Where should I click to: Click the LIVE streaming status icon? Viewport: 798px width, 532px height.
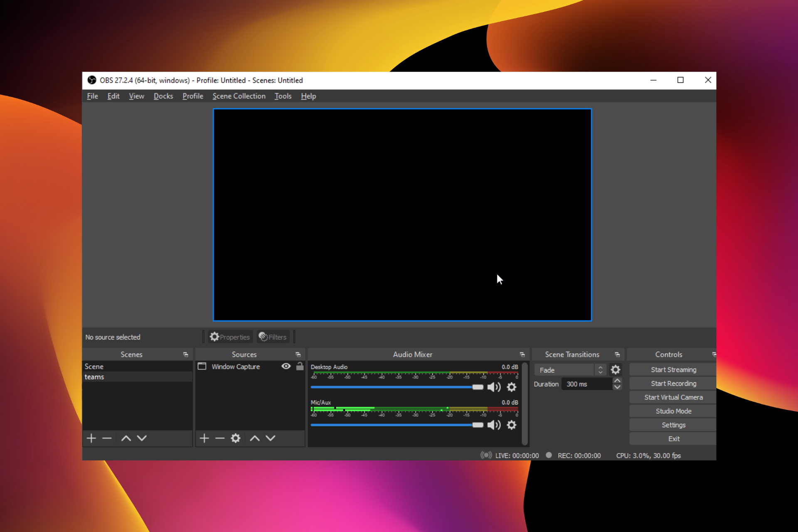click(486, 456)
